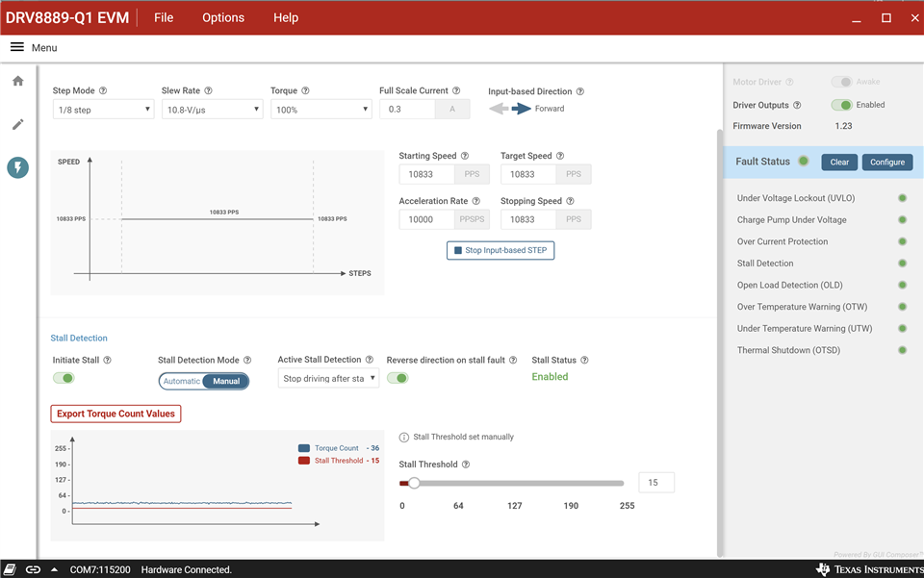This screenshot has height=578, width=924.
Task: Open the hamburger Menu icon
Action: tap(17, 47)
